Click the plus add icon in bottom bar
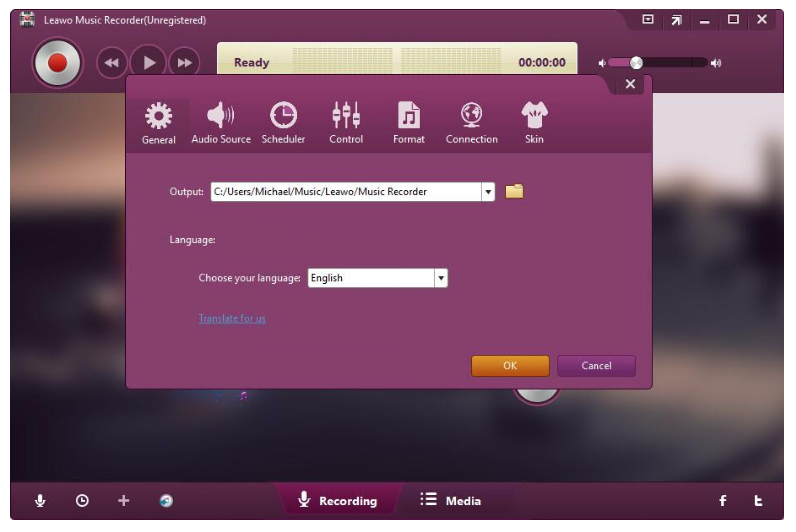This screenshot has height=532, width=796. [124, 500]
